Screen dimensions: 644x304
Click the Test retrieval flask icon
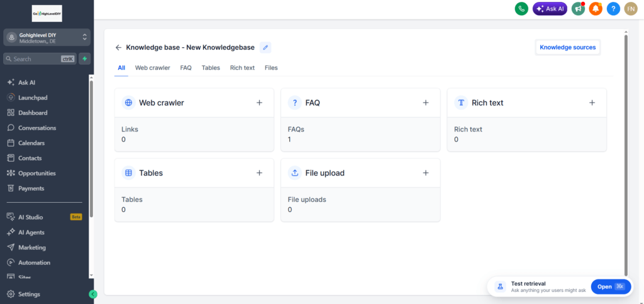click(500, 287)
